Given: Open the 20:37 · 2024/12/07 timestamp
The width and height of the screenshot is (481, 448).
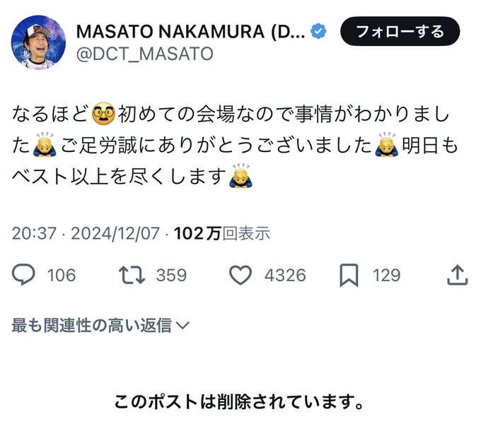Looking at the screenshot, I should coord(86,233).
